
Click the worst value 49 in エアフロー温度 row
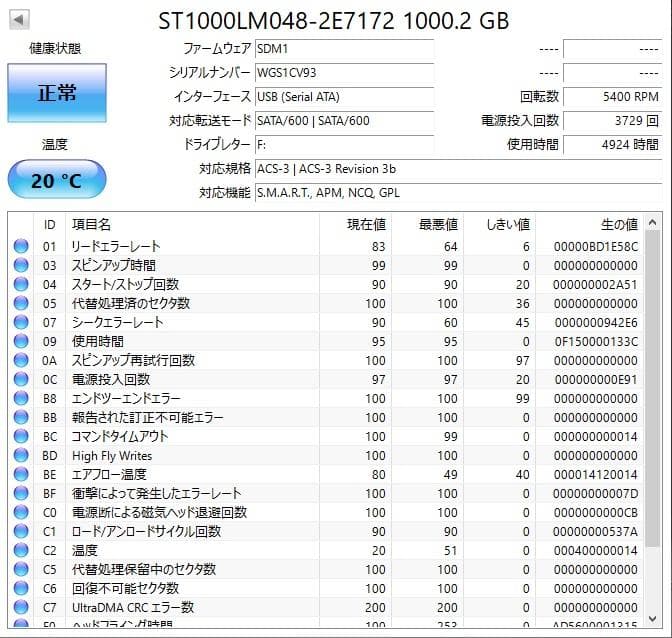tap(450, 475)
